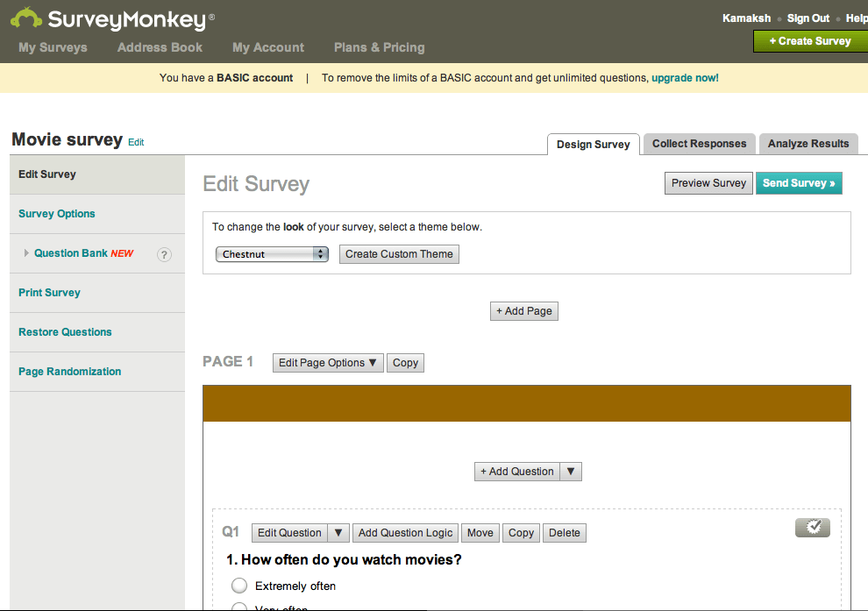The height and width of the screenshot is (611, 868).
Task: Open Page Randomization in the sidebar
Action: point(97,372)
